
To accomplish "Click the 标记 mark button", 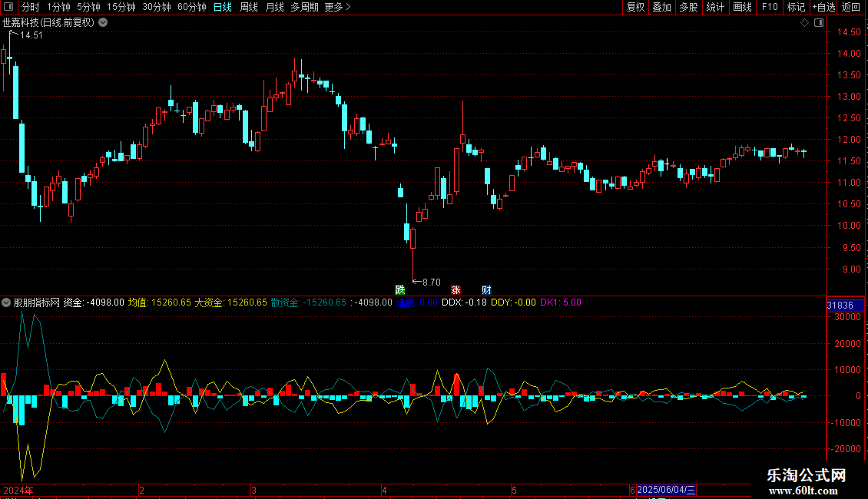I will click(796, 7).
